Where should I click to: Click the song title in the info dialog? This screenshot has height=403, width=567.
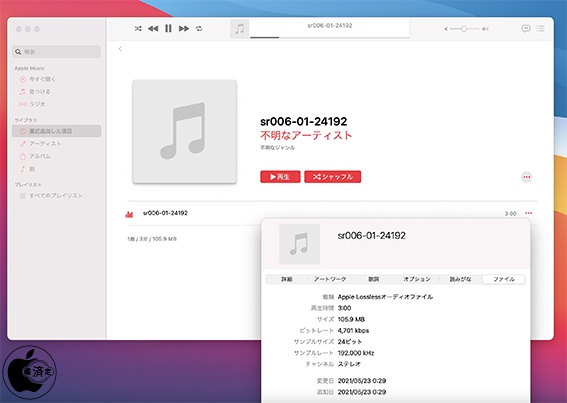click(371, 236)
